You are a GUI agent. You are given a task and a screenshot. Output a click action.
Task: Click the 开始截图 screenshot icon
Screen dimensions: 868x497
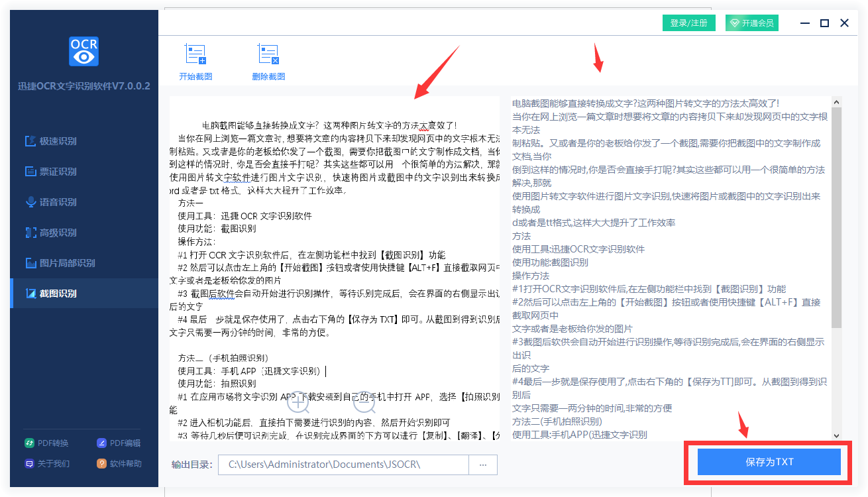click(x=195, y=54)
